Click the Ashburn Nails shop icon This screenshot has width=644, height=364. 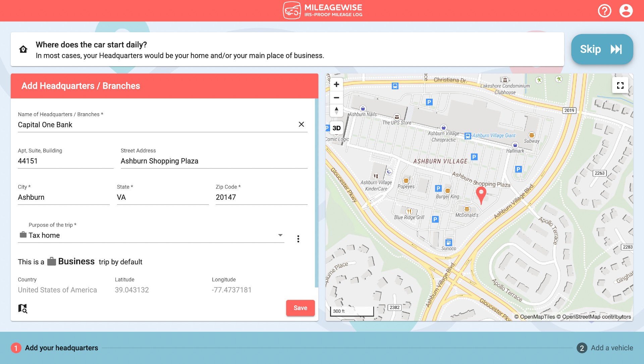tap(363, 108)
